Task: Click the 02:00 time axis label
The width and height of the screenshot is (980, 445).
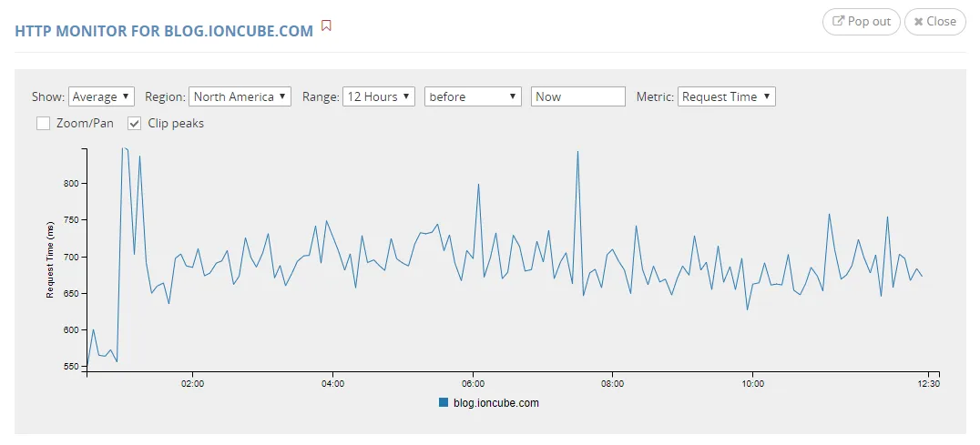Action: [193, 384]
